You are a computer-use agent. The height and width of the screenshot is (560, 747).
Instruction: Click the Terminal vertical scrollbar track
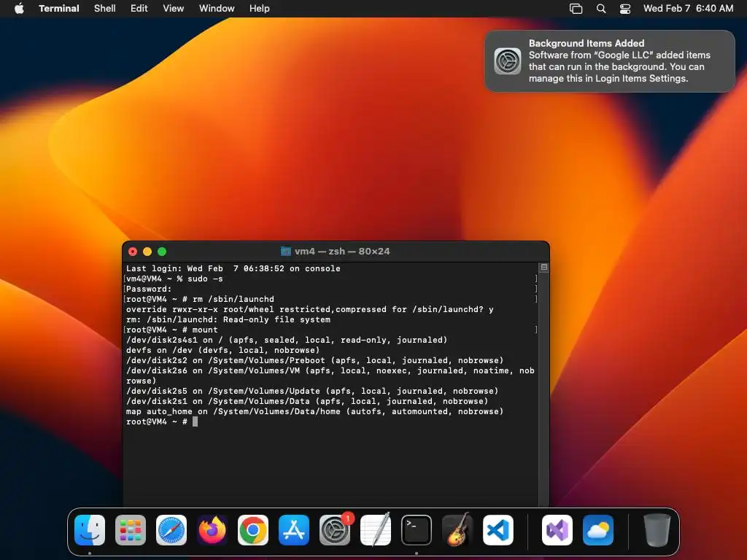543,389
